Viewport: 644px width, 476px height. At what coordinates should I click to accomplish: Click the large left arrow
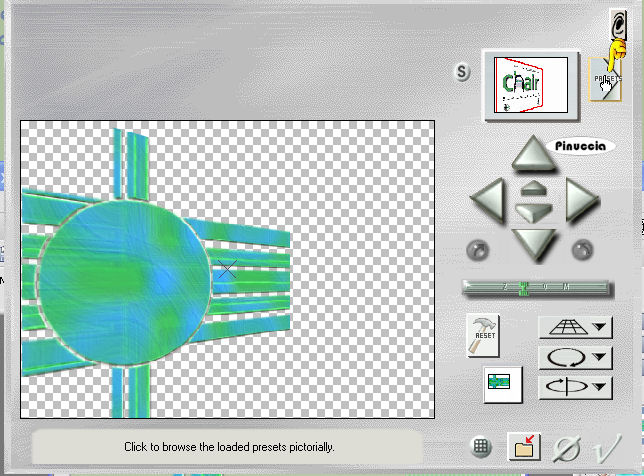(x=488, y=200)
